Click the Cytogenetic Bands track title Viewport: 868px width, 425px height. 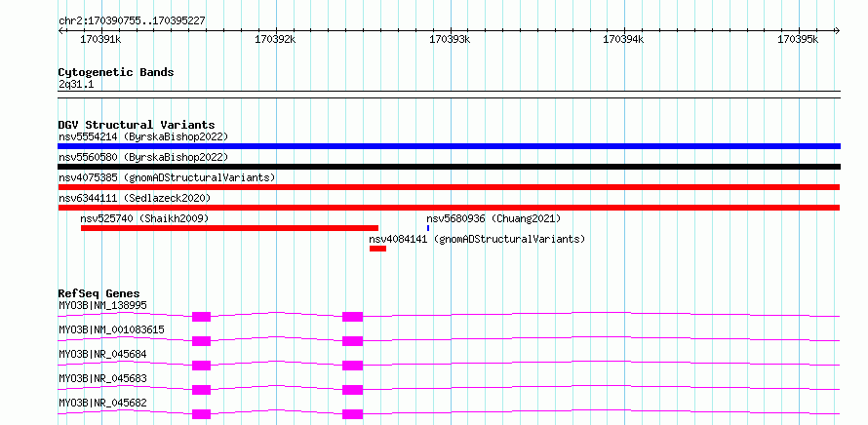[x=116, y=72]
